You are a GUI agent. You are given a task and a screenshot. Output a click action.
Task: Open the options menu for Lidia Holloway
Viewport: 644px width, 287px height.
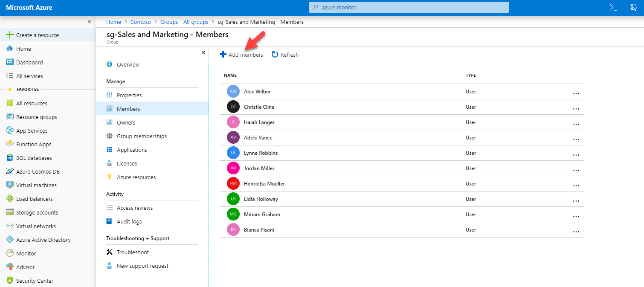point(576,200)
